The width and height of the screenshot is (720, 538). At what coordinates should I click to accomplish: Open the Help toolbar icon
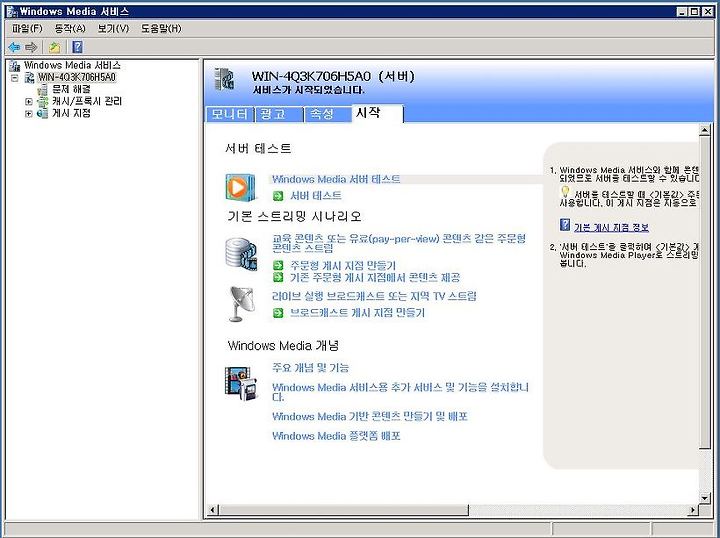pyautogui.click(x=78, y=47)
